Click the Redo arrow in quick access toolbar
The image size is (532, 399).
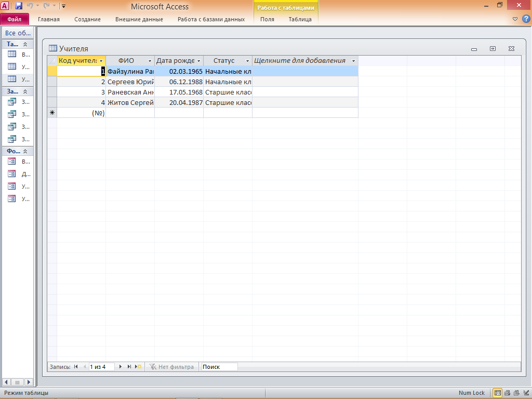pos(46,6)
